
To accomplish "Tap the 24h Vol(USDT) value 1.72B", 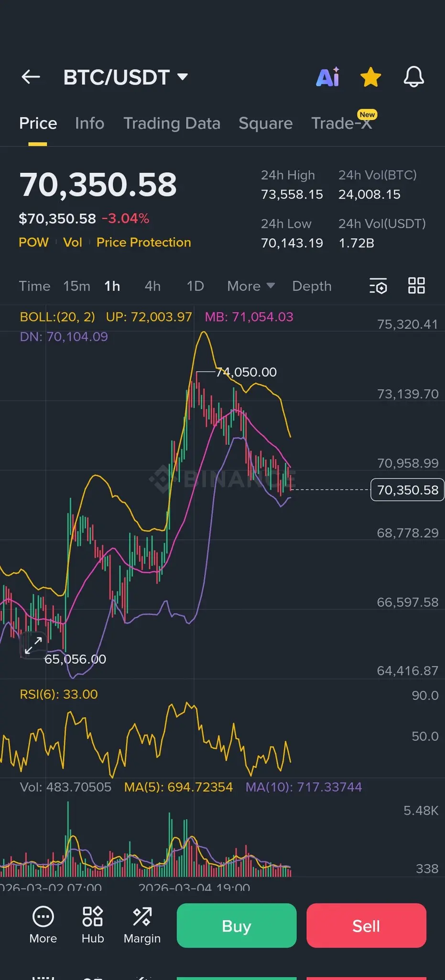I will click(357, 243).
